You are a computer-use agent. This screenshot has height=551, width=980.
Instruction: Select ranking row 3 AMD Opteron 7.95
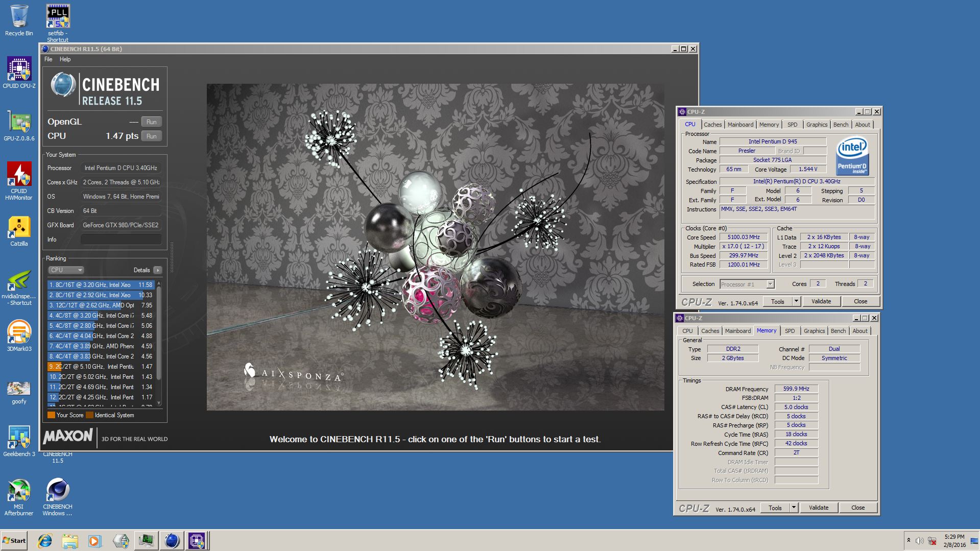pos(101,305)
